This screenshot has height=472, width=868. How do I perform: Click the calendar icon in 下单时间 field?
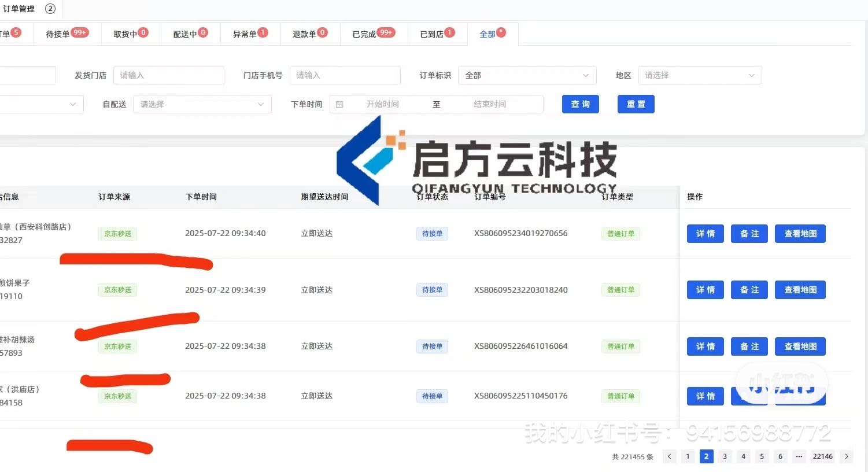[x=339, y=104]
